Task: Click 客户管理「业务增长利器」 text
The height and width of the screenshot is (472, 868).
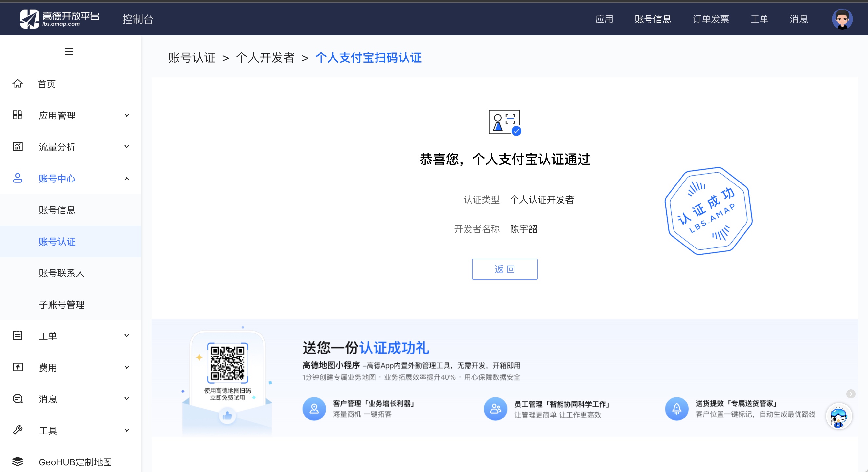Action: (374, 403)
